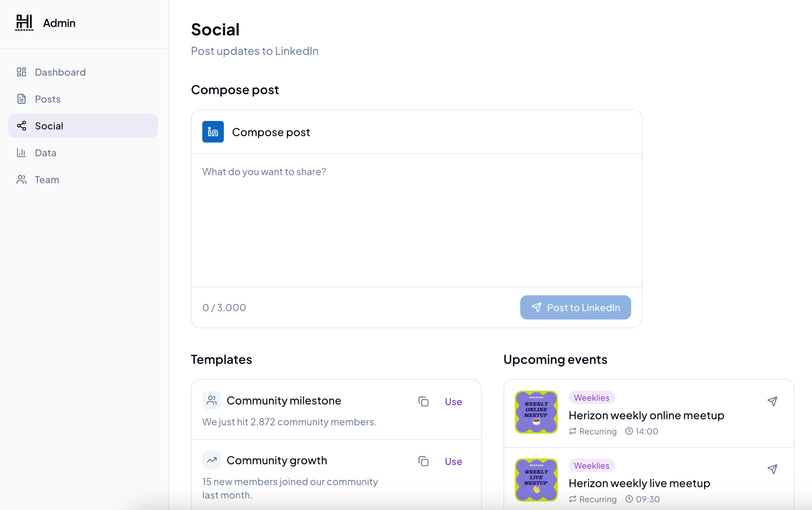Open the Data analytics page
This screenshot has height=510, width=812.
pyautogui.click(x=45, y=153)
